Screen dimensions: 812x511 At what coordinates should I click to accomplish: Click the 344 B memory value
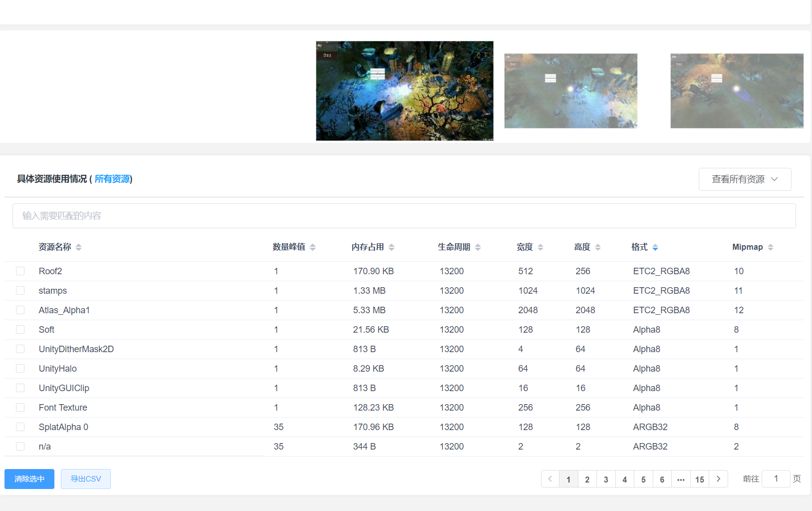[364, 447]
